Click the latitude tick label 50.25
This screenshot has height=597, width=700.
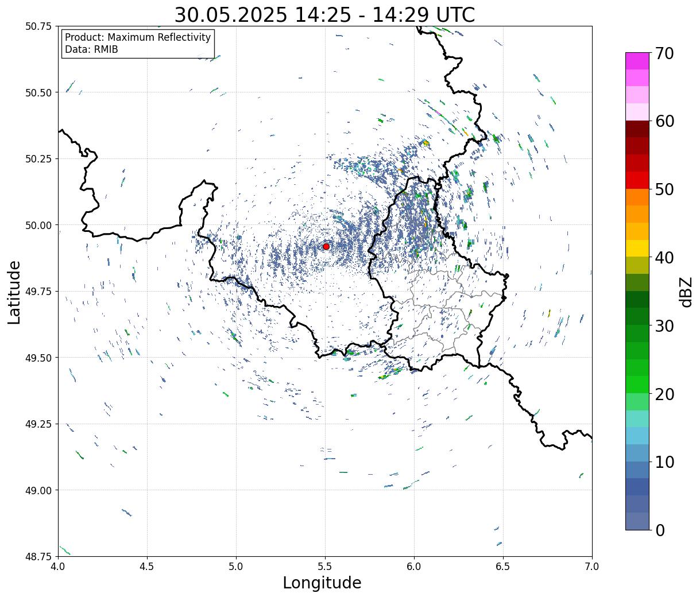click(x=38, y=159)
